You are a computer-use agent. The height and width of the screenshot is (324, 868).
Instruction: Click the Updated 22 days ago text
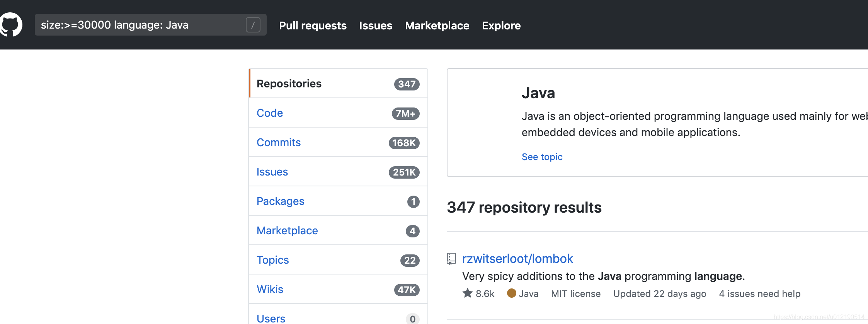660,293
